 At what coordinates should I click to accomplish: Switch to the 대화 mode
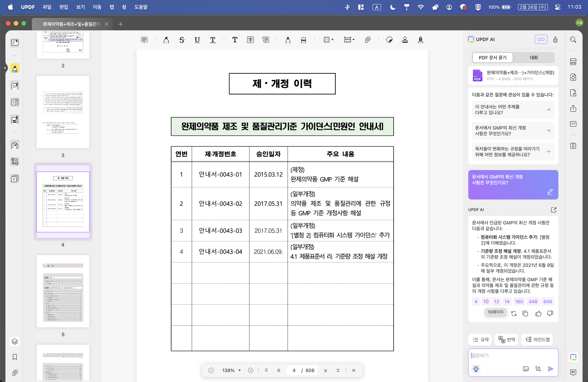coord(534,58)
